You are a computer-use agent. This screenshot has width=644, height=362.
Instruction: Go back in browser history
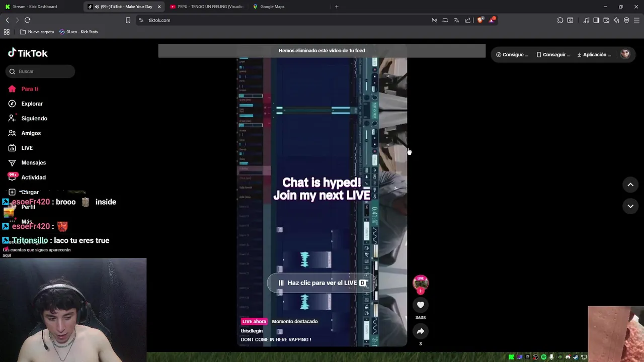click(x=7, y=20)
